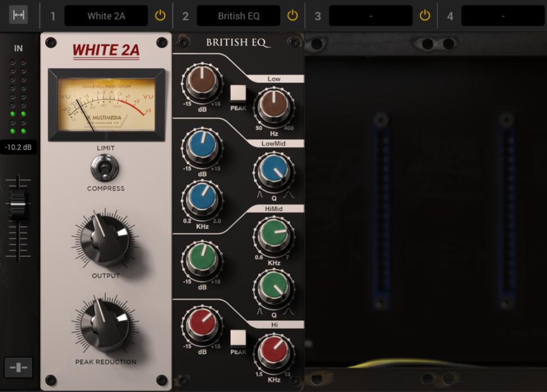Screen dimensions: 547x392
Task: Click the HiMid band label
Action: 273,209
